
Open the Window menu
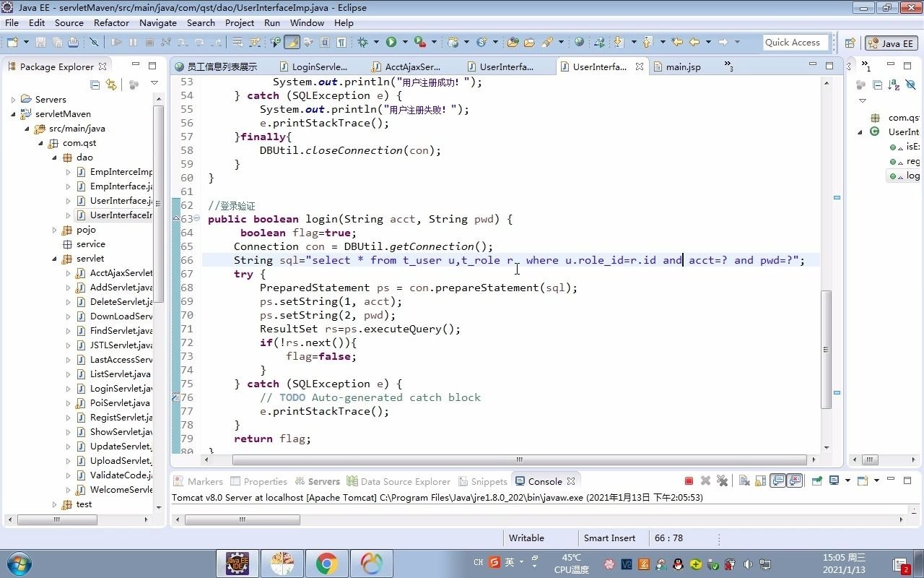coord(307,22)
